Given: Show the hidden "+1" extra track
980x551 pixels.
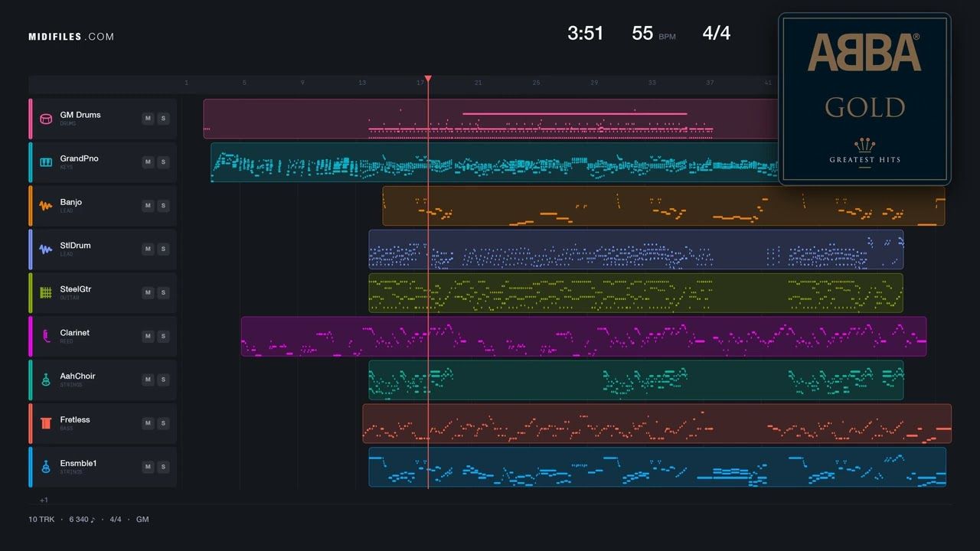Looking at the screenshot, I should 44,500.
